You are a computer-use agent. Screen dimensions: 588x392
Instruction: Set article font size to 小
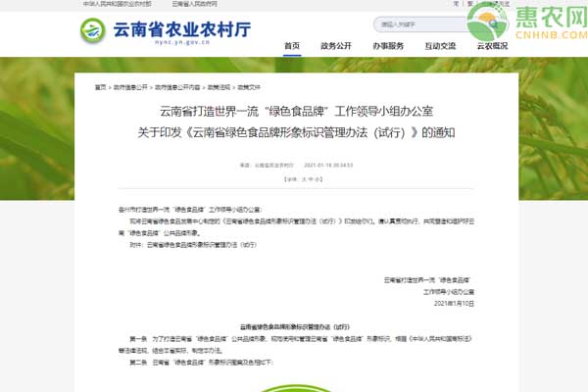pos(317,179)
